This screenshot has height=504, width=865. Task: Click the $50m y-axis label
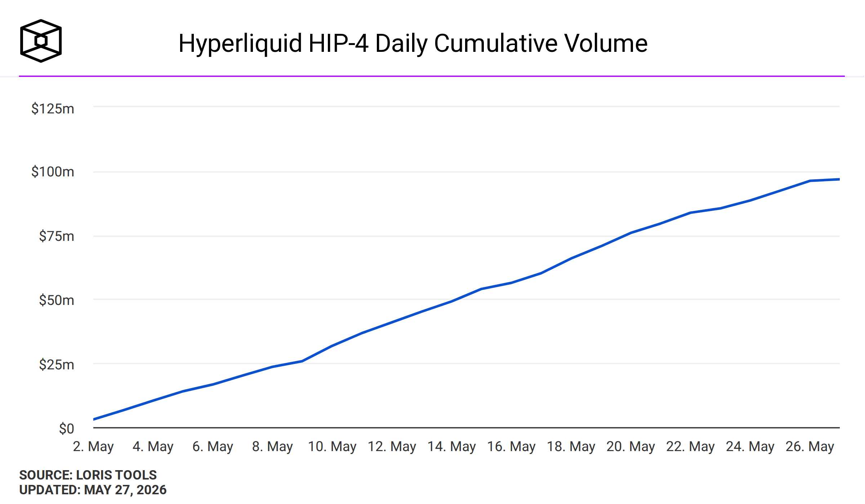click(x=57, y=300)
